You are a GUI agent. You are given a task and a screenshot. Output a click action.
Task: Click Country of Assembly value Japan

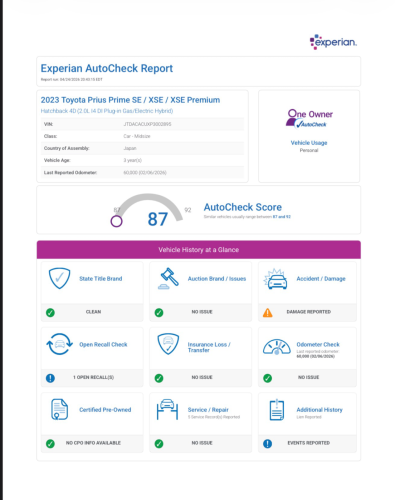pyautogui.click(x=130, y=148)
